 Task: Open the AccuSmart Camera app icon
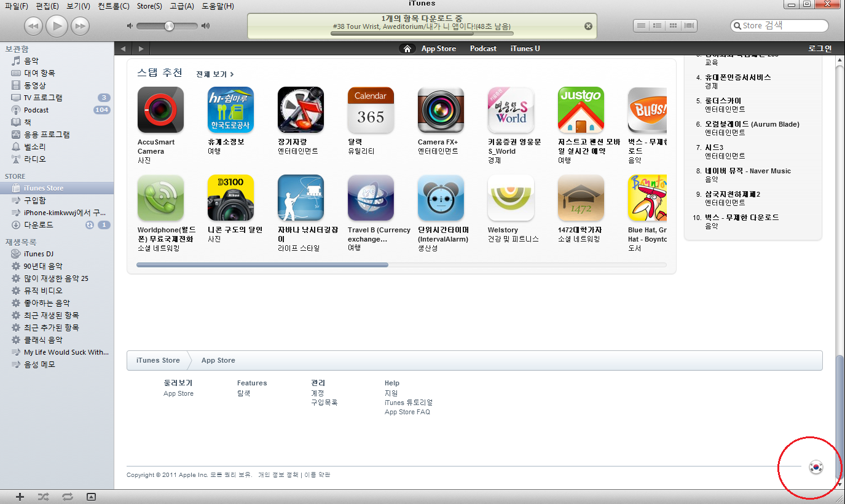tap(160, 110)
